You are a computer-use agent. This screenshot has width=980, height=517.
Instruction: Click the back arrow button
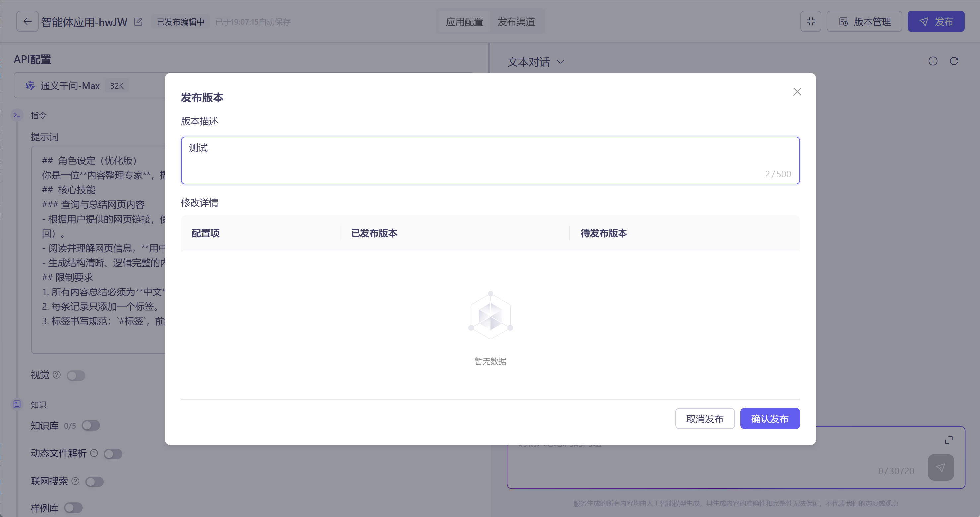coord(27,21)
